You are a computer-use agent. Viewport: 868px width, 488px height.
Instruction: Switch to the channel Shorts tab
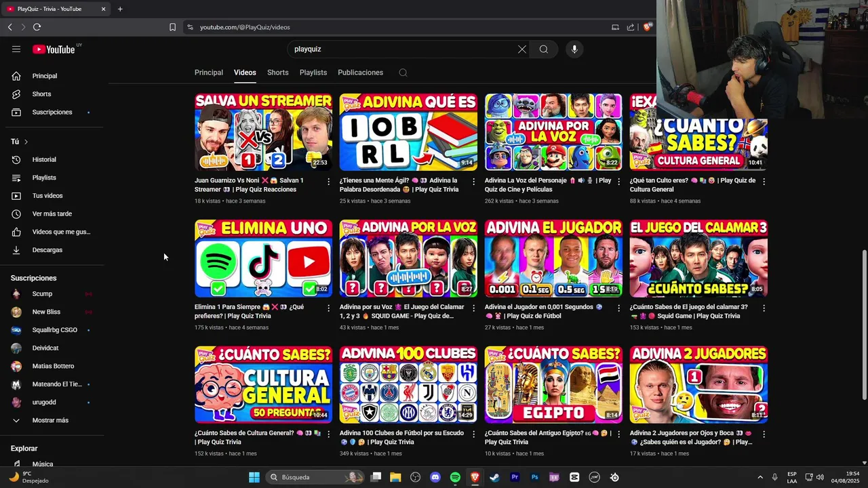click(x=277, y=73)
